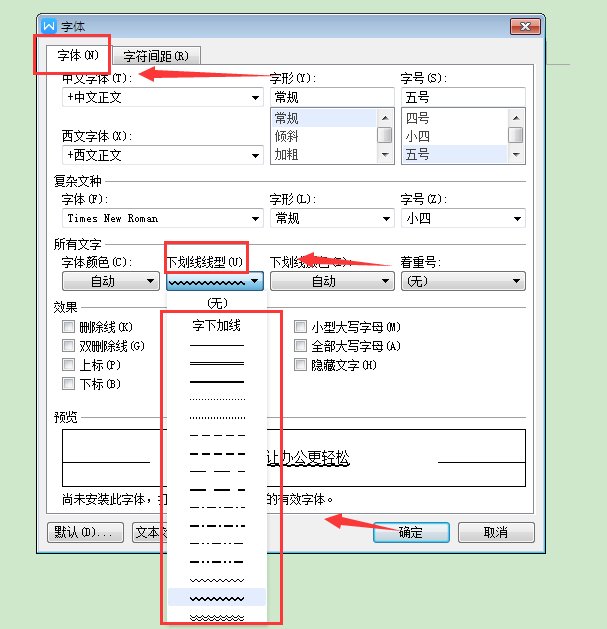Enable the 双删除线(G) checkbox

69,345
